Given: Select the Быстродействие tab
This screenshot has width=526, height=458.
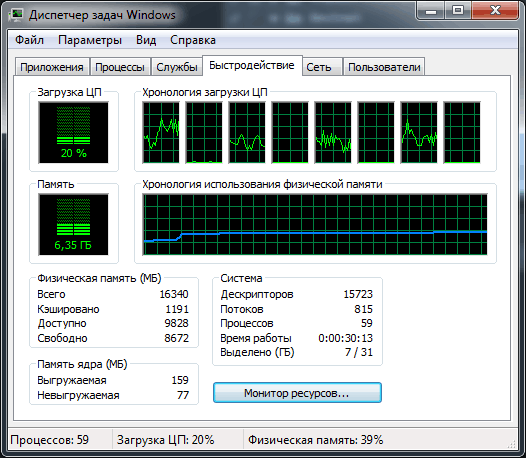Looking at the screenshot, I should (x=252, y=65).
